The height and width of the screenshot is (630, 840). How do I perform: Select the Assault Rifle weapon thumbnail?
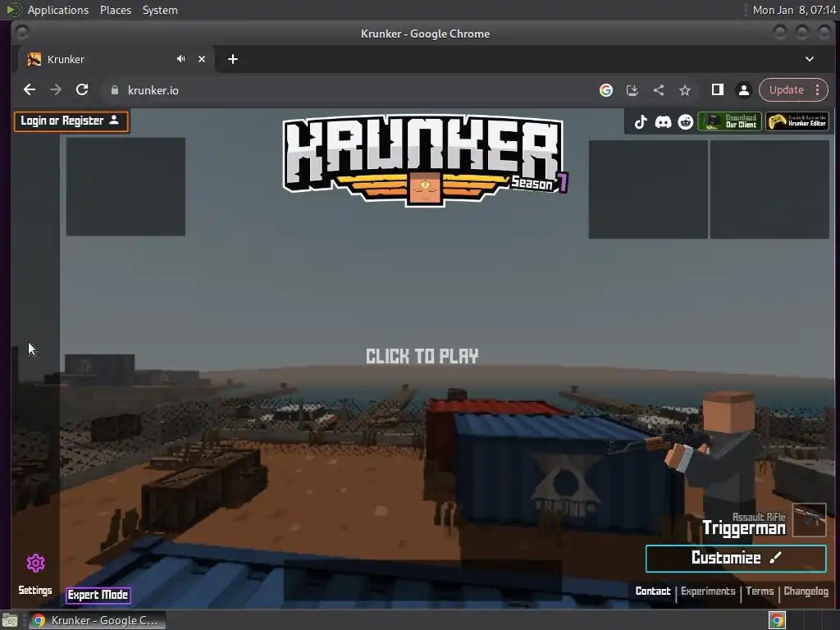pyautogui.click(x=810, y=519)
